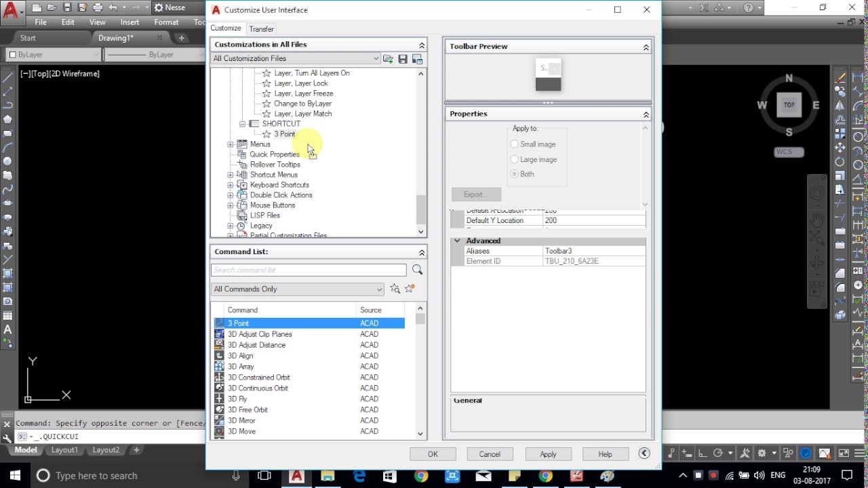The height and width of the screenshot is (488, 868).
Task: Expand the Double Click Actions node
Action: tap(231, 195)
